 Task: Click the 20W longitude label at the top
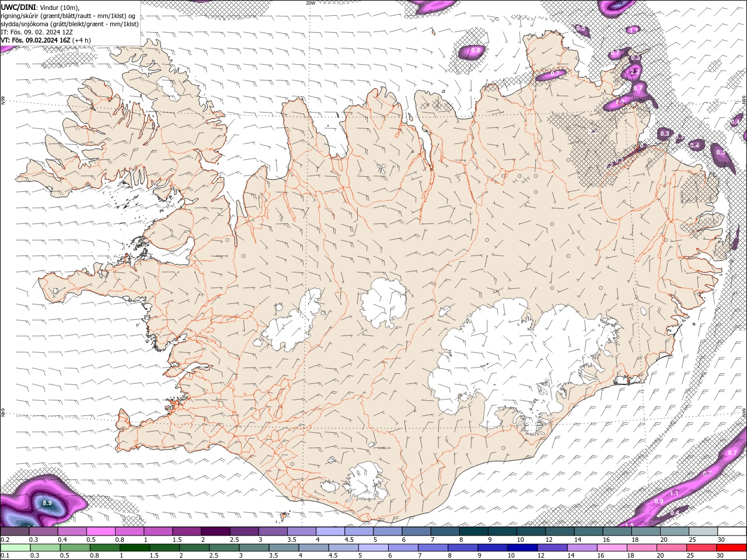pyautogui.click(x=310, y=3)
